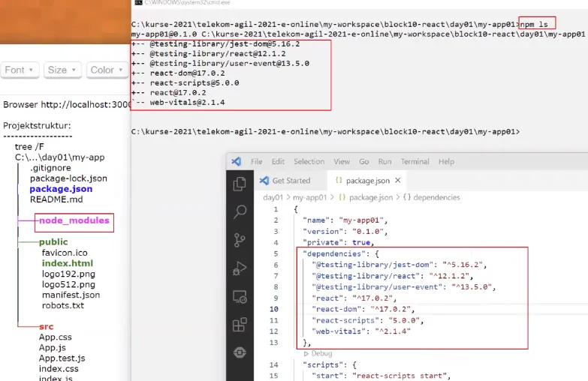Click tree /F in the notes
588x381 pixels.
tap(29, 147)
